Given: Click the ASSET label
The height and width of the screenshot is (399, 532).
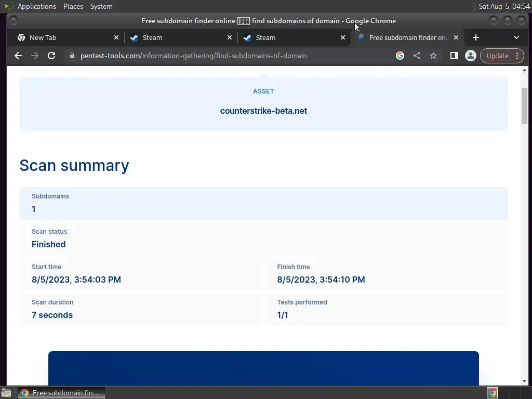Looking at the screenshot, I should [x=263, y=91].
